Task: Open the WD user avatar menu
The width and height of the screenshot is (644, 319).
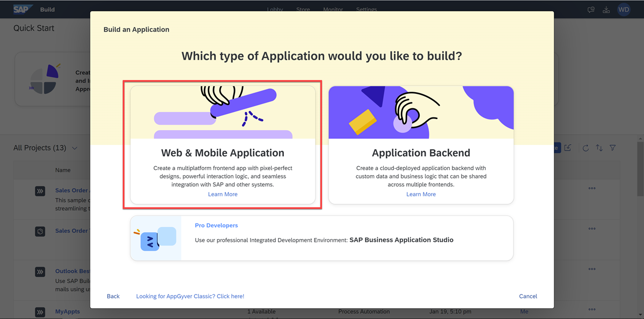Action: [x=624, y=9]
